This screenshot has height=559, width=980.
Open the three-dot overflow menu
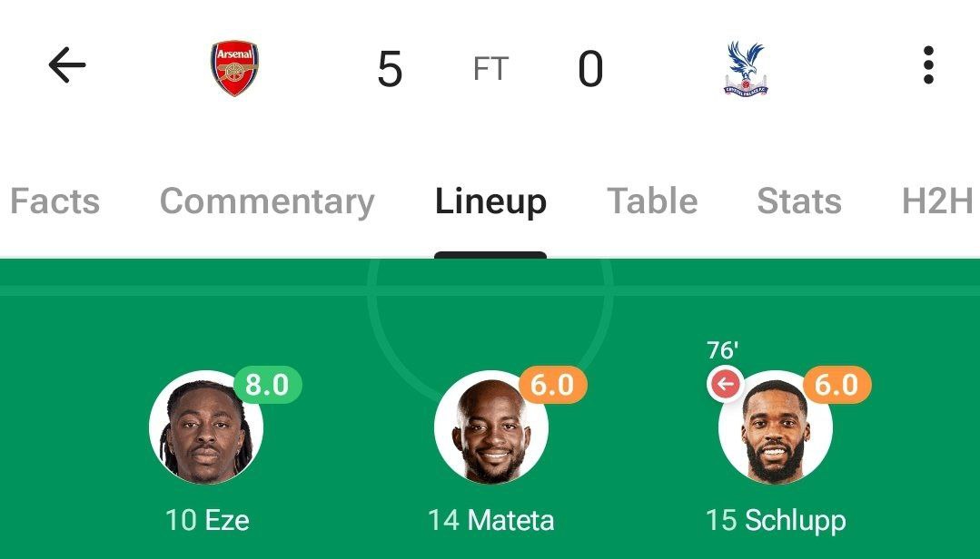tap(927, 65)
